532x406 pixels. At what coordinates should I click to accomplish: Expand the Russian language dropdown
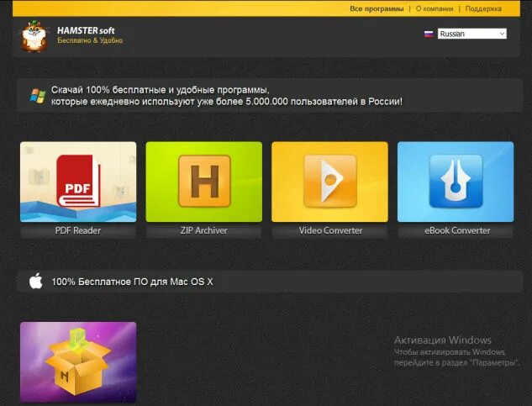(472, 34)
